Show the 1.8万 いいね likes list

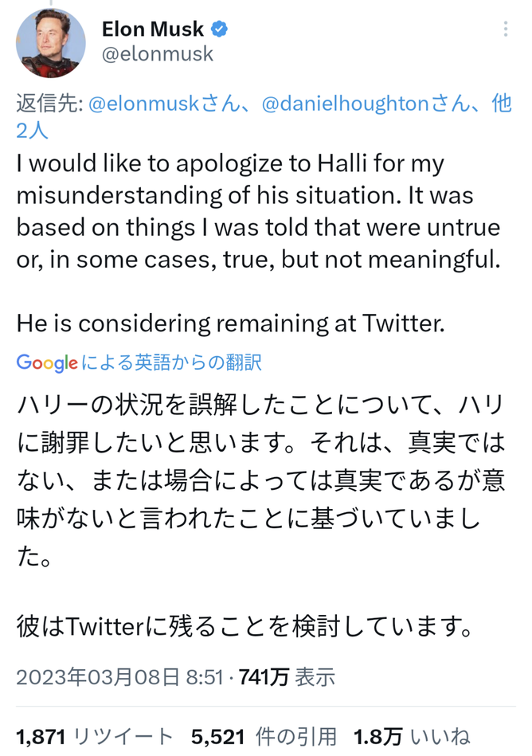412,737
